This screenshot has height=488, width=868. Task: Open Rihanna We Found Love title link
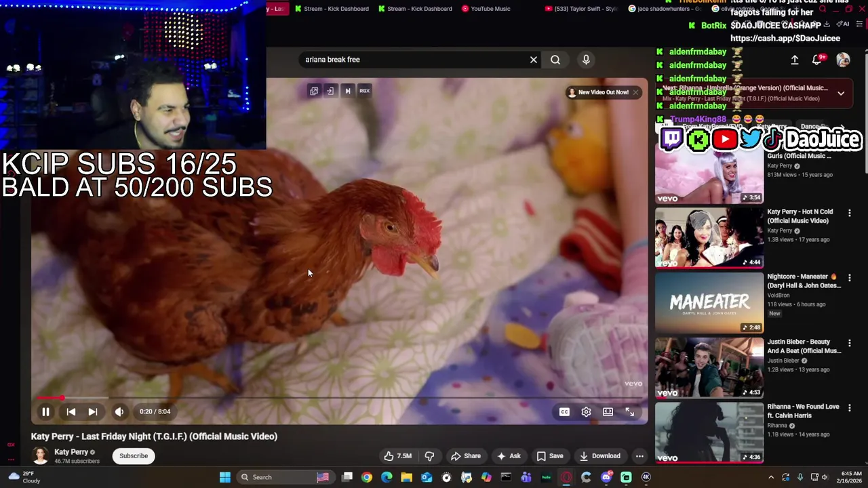pos(804,411)
